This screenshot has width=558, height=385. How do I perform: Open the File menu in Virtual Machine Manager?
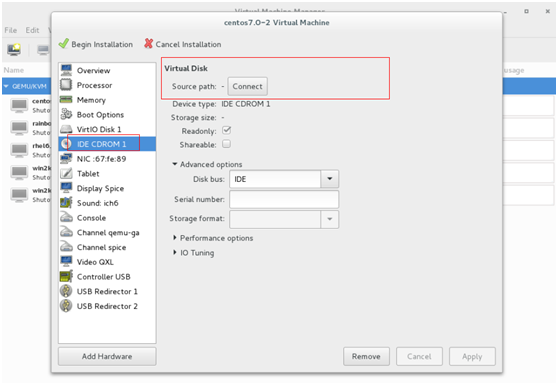click(x=11, y=30)
